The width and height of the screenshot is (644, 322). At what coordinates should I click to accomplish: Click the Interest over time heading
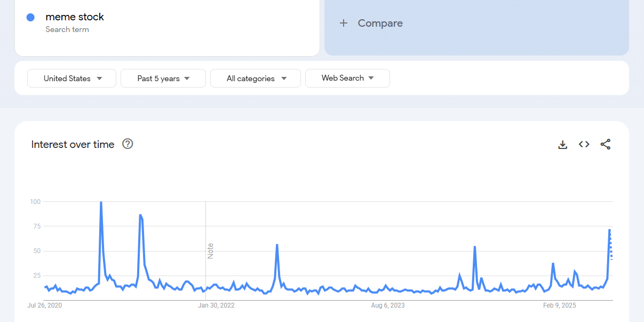(x=73, y=144)
